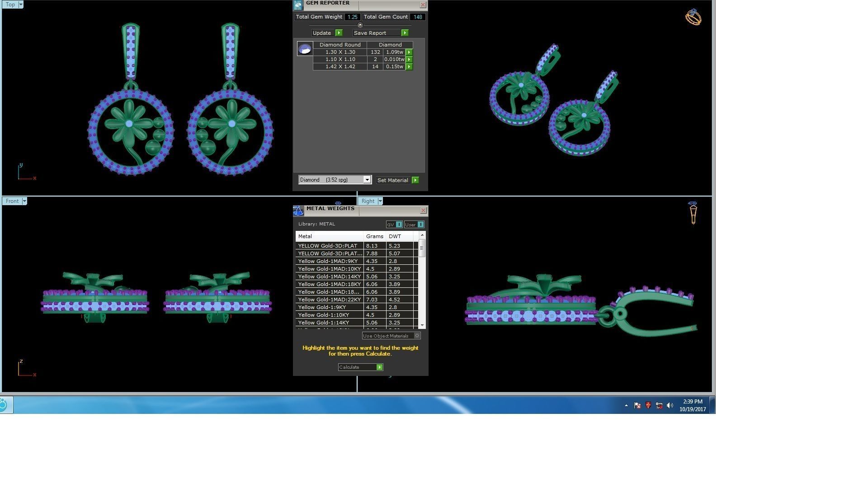The image size is (868, 488).
Task: Click the 1.30 X 1.30 gem size cell
Action: [x=340, y=52]
